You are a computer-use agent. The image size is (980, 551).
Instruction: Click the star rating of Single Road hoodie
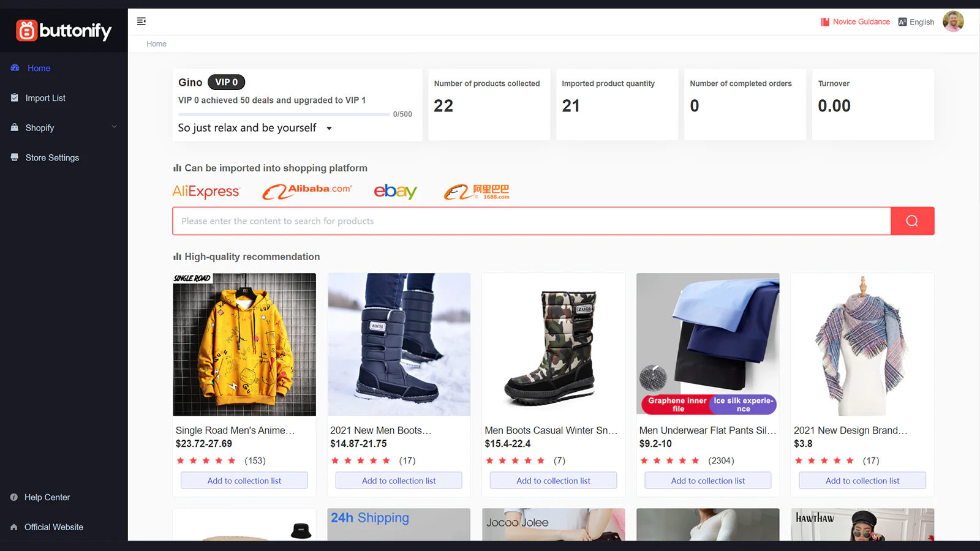point(206,461)
